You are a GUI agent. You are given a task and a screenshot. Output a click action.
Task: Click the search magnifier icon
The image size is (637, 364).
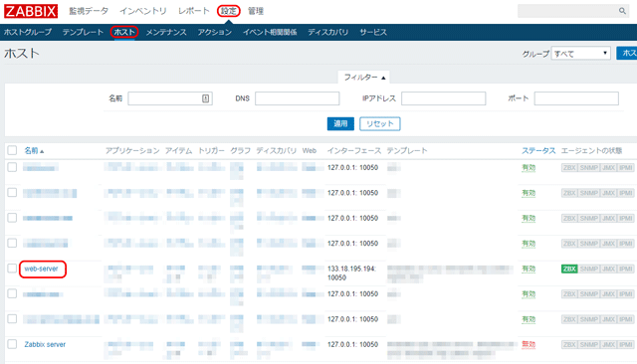click(x=622, y=11)
